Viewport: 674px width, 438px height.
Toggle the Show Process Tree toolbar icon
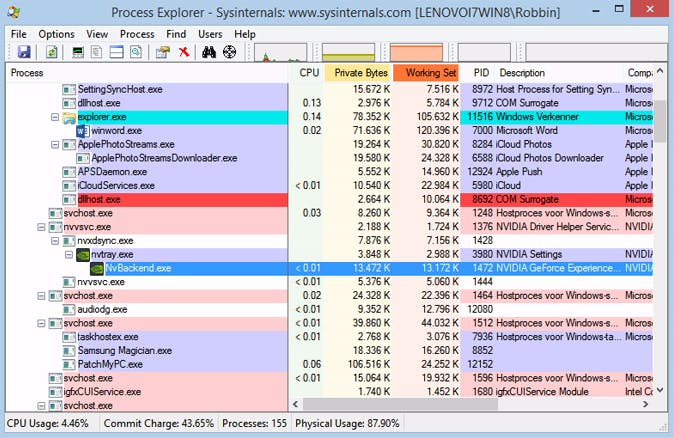tap(97, 52)
